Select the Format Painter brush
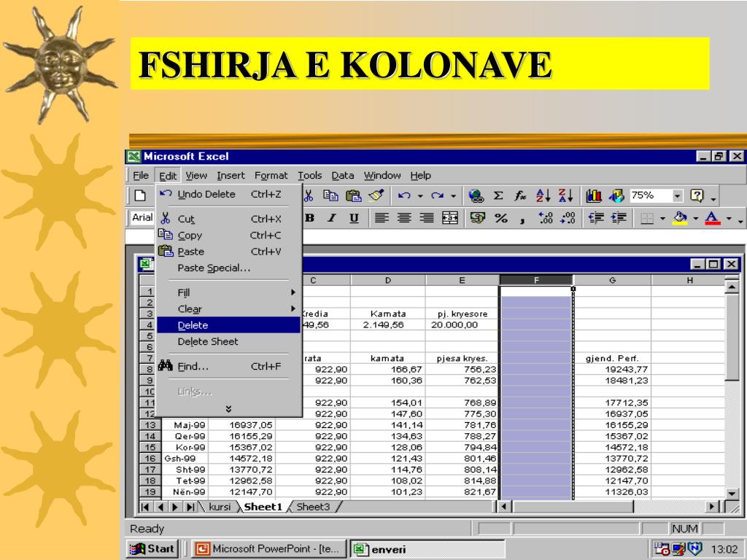Viewport: 747px width, 560px height. click(376, 195)
